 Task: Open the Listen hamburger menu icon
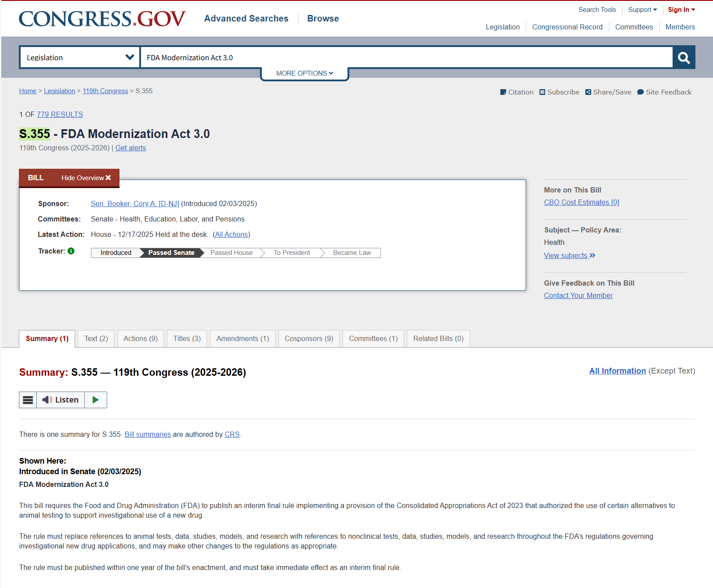coord(28,400)
